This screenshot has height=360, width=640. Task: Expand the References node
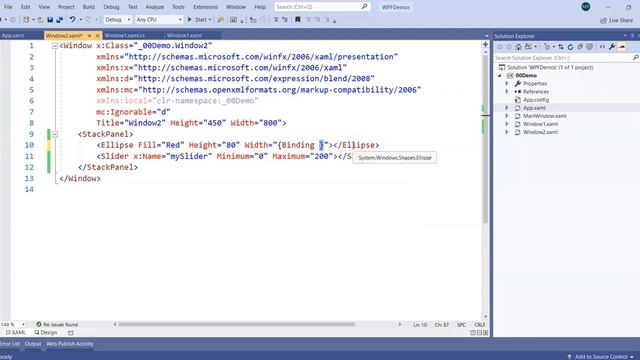(x=507, y=92)
